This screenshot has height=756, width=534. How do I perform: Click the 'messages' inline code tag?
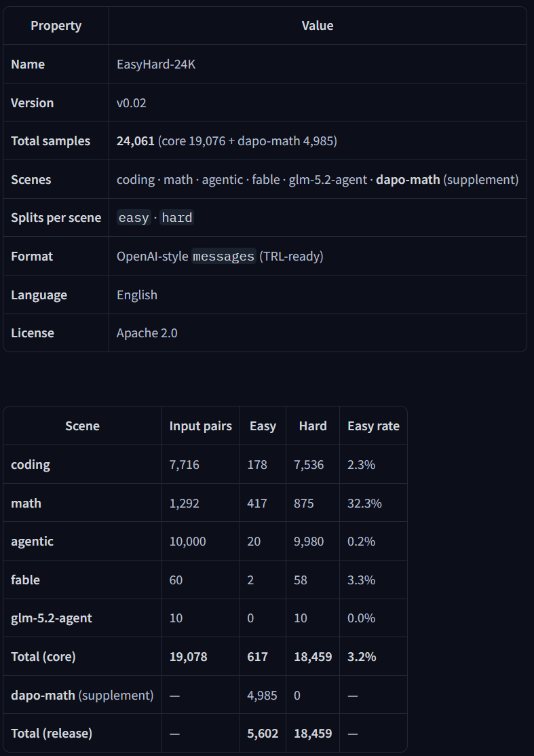(224, 257)
